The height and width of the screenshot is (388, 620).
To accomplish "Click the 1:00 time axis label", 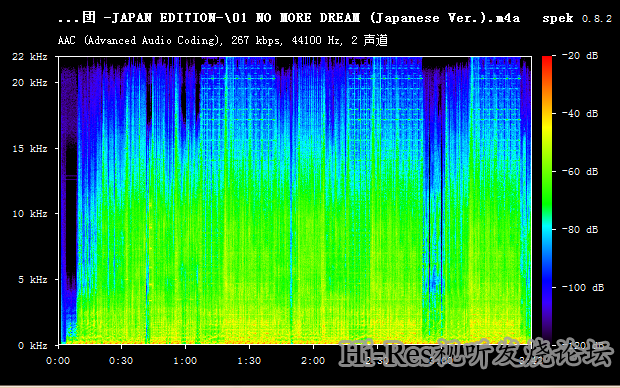I will tap(185, 361).
